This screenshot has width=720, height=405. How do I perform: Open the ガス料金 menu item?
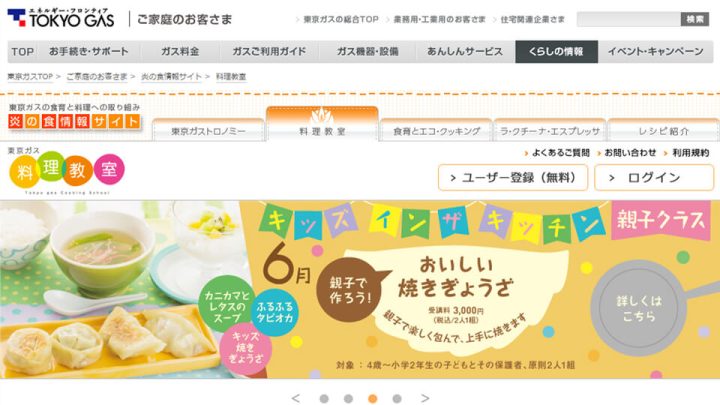(x=180, y=51)
